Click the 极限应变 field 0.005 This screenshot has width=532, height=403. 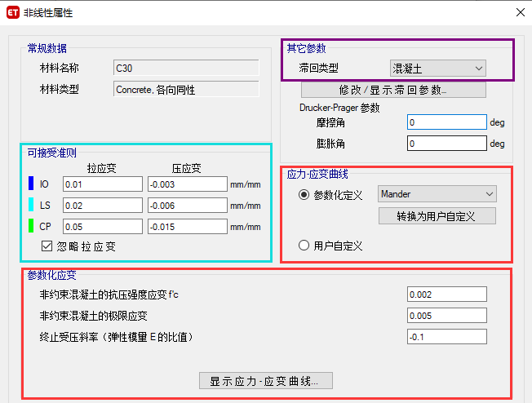[447, 316]
